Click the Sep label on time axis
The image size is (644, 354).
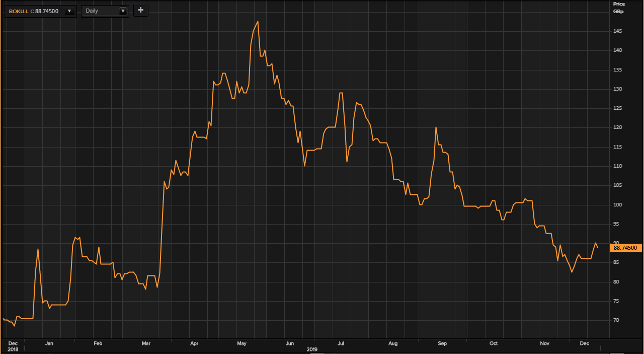pyautogui.click(x=442, y=343)
